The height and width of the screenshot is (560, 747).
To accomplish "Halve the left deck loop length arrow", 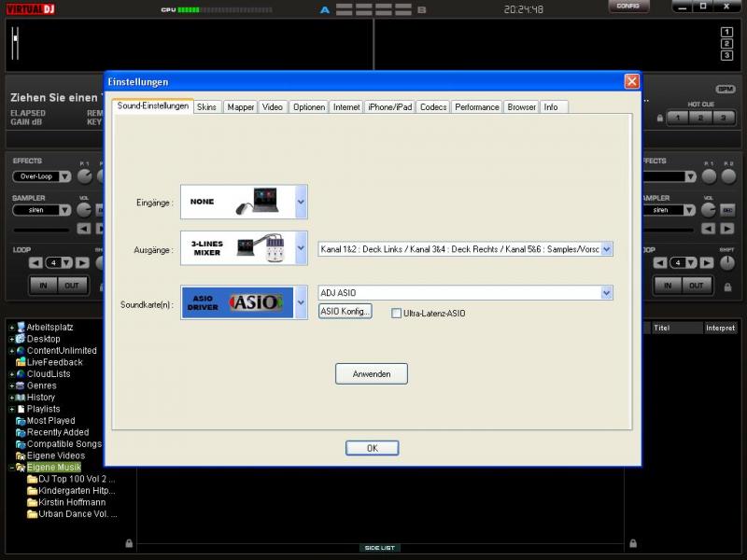I will pyautogui.click(x=35, y=263).
